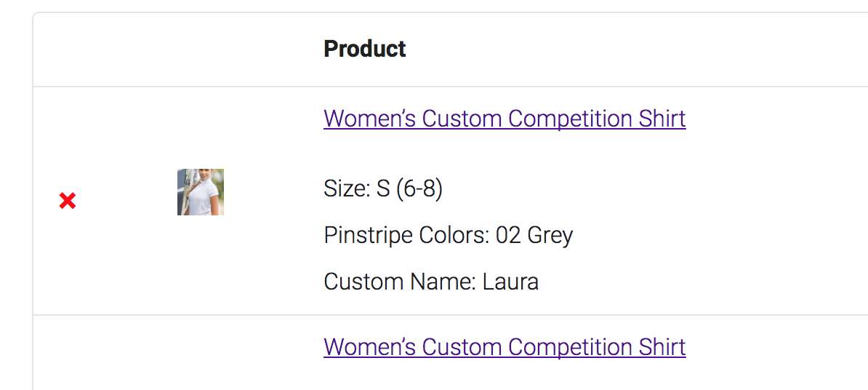
Task: View the photo of the woman in white shirt
Action: 201,192
